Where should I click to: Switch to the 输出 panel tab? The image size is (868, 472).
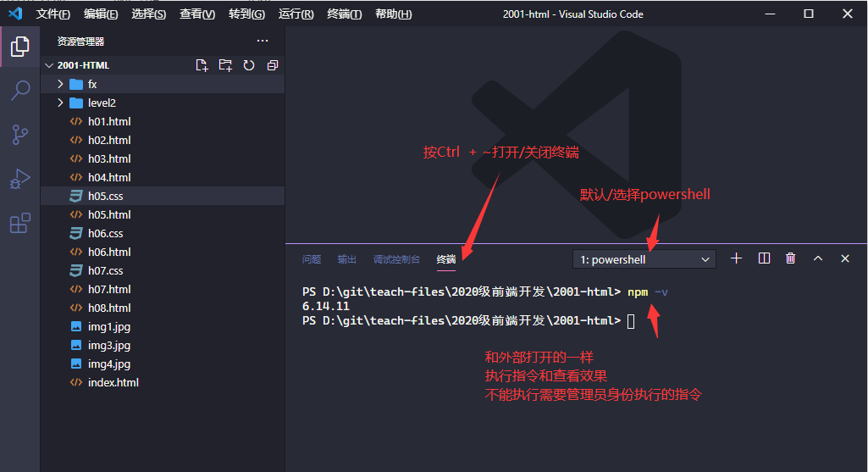tap(347, 259)
